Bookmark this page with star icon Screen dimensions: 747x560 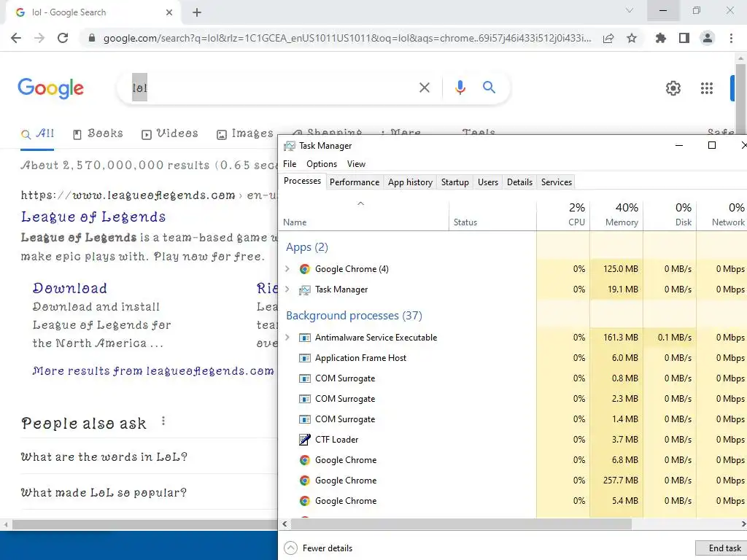[632, 38]
